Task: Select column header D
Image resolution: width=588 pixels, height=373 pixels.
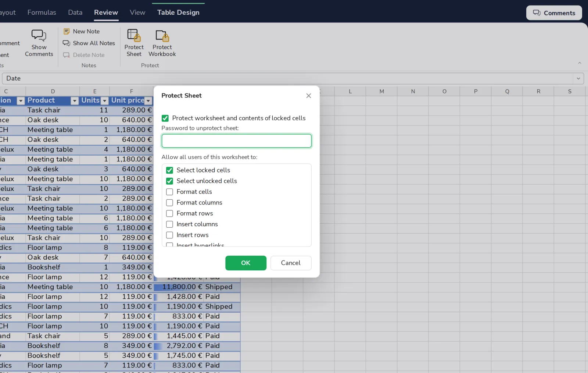Action: pyautogui.click(x=53, y=91)
